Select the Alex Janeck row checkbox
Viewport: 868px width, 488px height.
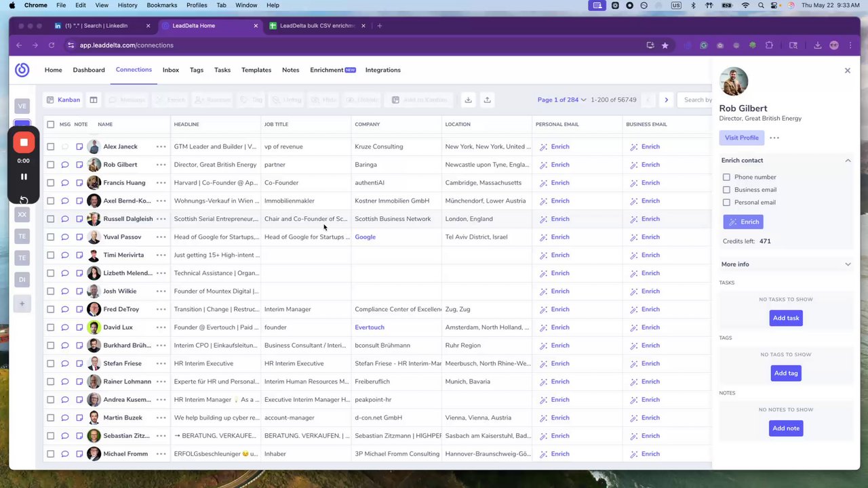[x=51, y=146]
